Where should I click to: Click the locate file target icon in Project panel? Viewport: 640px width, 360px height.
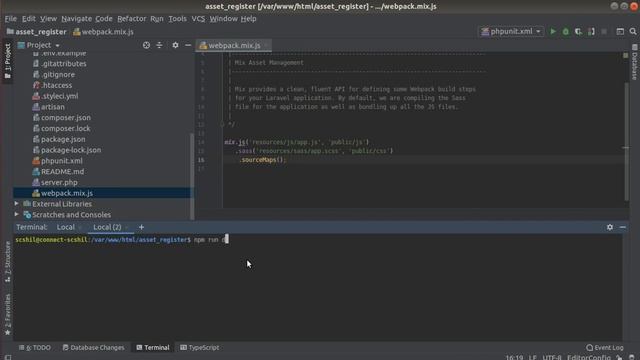tap(146, 45)
